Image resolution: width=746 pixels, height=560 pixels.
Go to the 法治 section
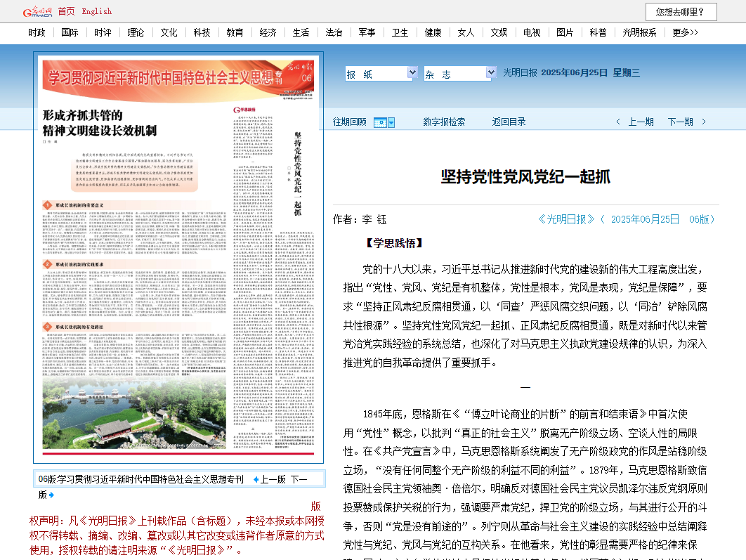(x=334, y=32)
